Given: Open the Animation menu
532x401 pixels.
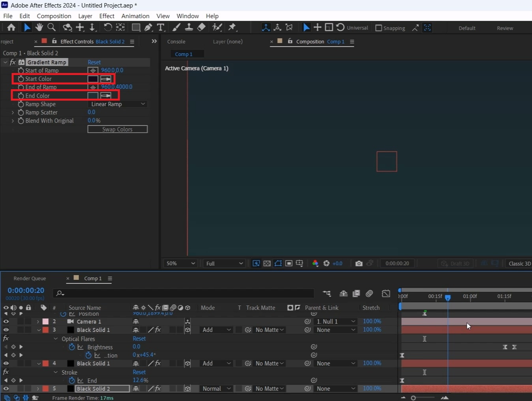Looking at the screenshot, I should [135, 16].
